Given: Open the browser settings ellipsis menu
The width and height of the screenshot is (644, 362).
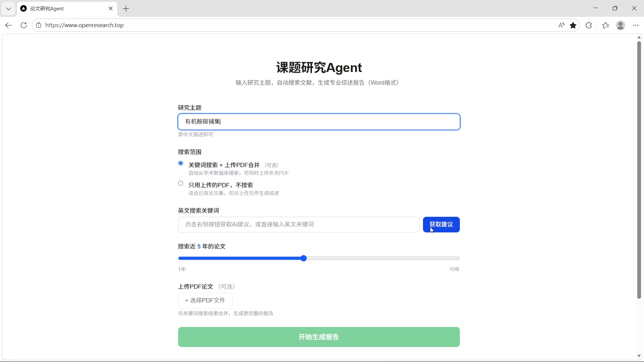Looking at the screenshot, I should pos(636,25).
